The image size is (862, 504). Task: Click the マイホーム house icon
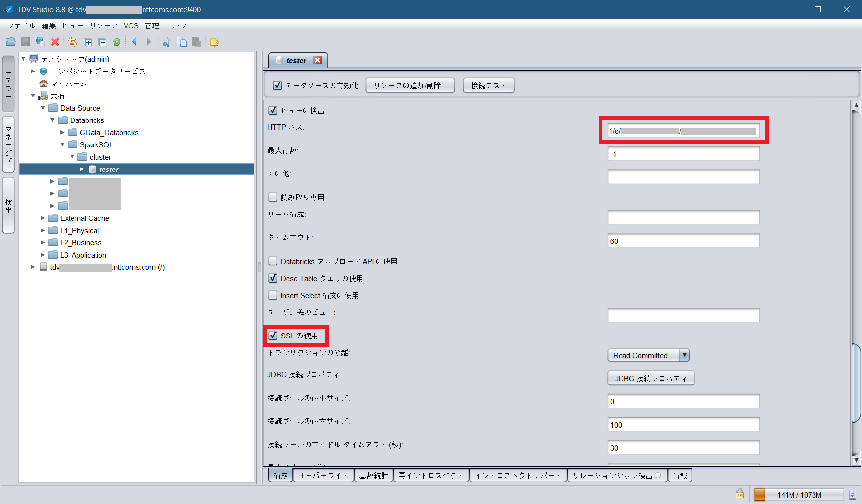point(44,83)
